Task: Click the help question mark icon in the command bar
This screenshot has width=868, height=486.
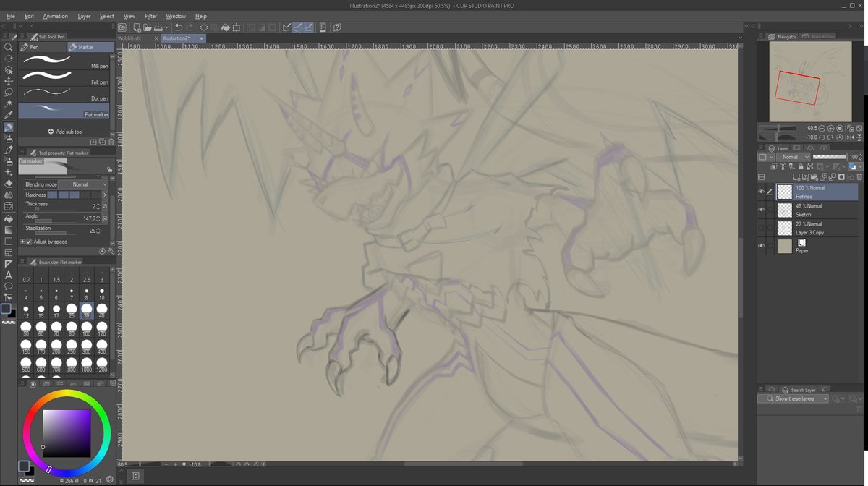Action: 337,27
